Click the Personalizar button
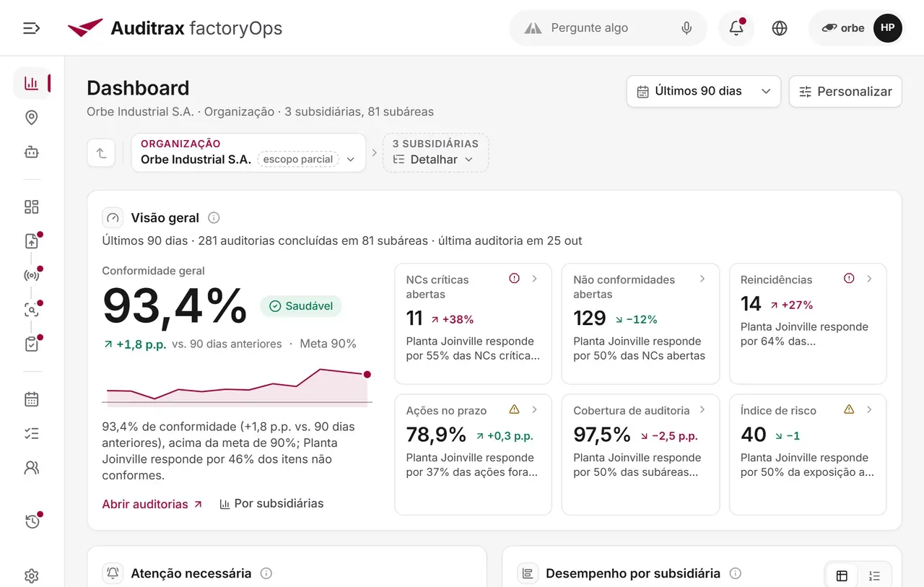924x587 pixels. click(x=845, y=92)
